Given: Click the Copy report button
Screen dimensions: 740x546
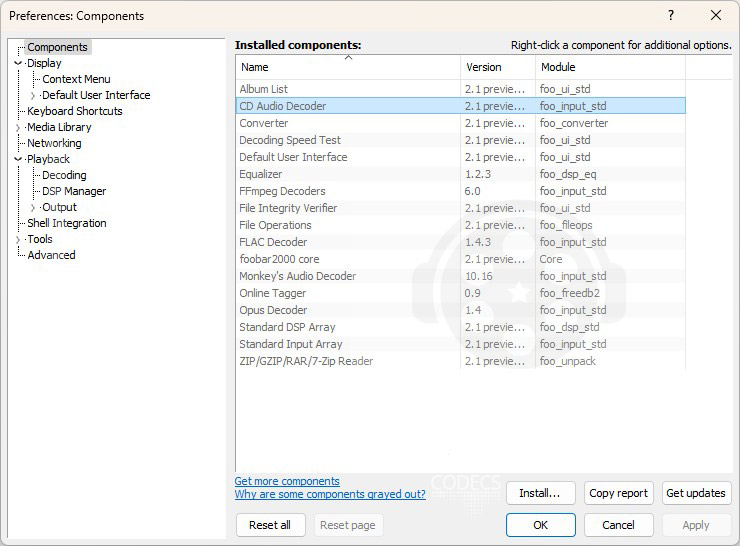Looking at the screenshot, I should click(x=618, y=493).
